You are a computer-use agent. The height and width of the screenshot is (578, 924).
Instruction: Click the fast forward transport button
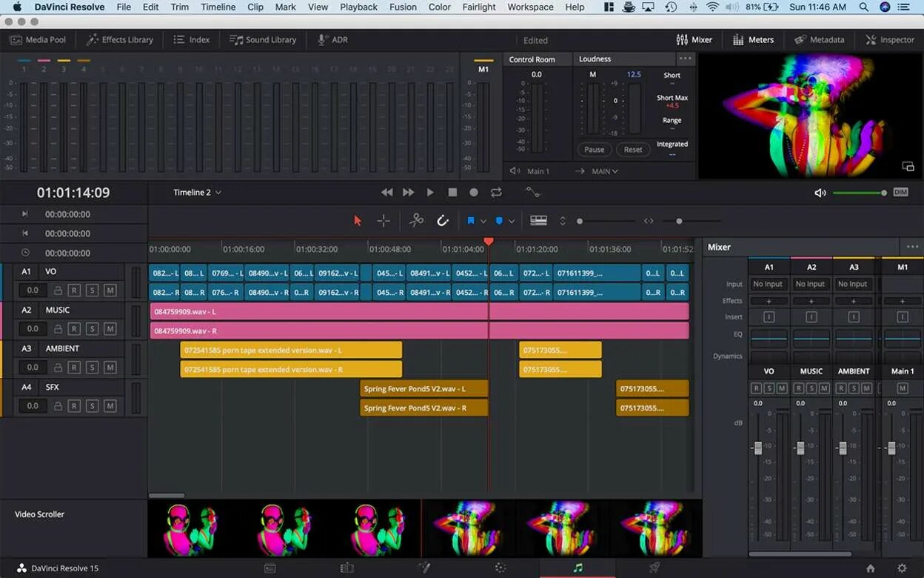pyautogui.click(x=408, y=193)
